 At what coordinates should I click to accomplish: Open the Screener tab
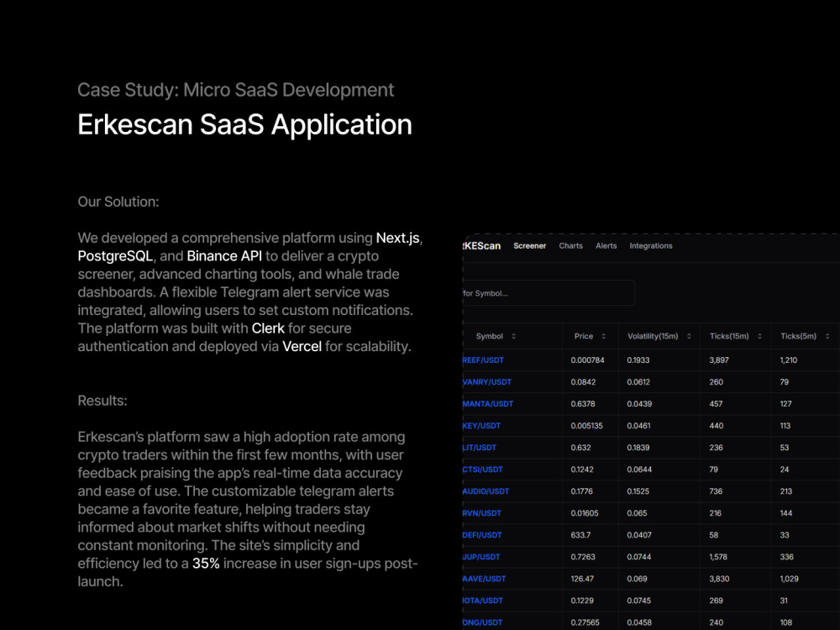[529, 246]
